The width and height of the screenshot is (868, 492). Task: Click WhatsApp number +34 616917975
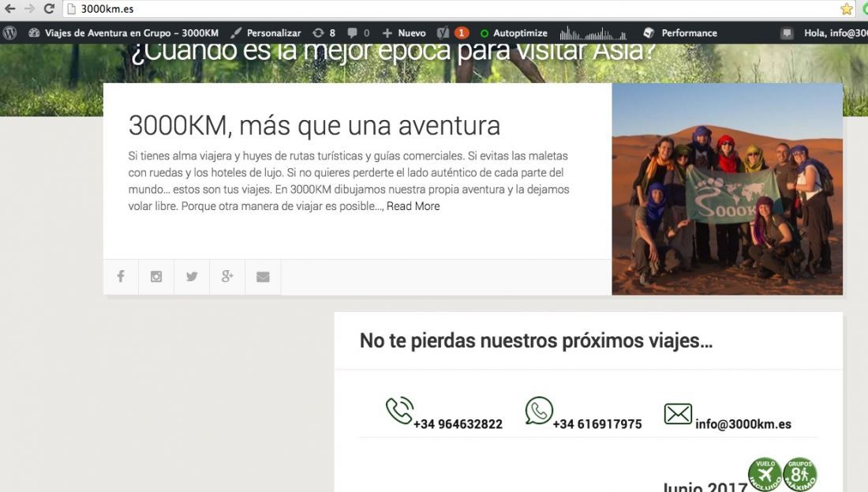[597, 424]
